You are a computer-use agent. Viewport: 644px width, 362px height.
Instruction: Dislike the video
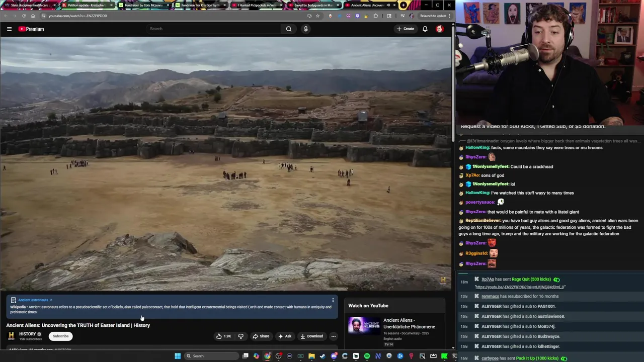click(x=240, y=336)
